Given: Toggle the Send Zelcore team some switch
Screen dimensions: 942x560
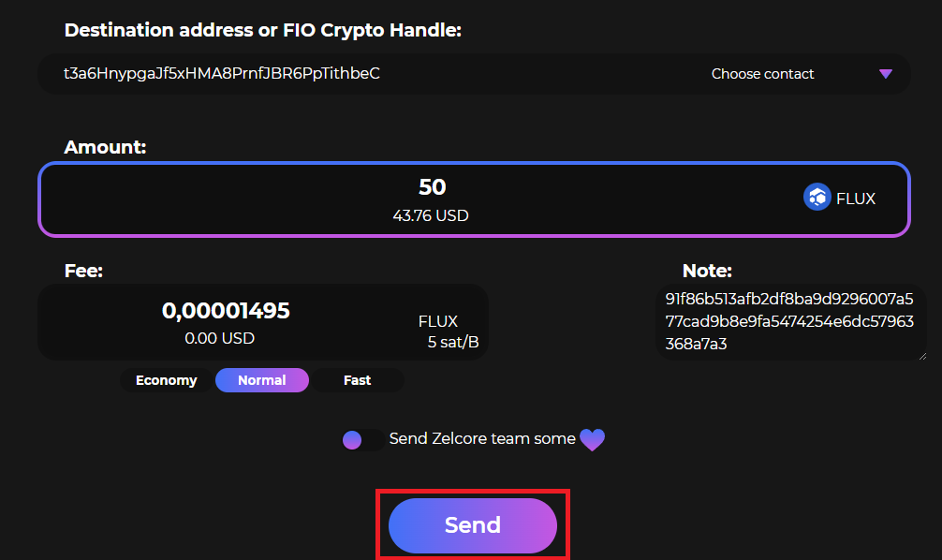Looking at the screenshot, I should tap(363, 440).
